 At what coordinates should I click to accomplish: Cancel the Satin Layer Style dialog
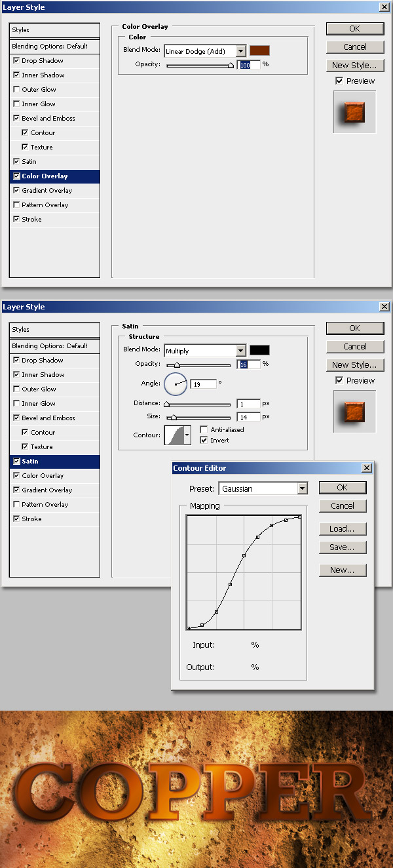pyautogui.click(x=354, y=346)
